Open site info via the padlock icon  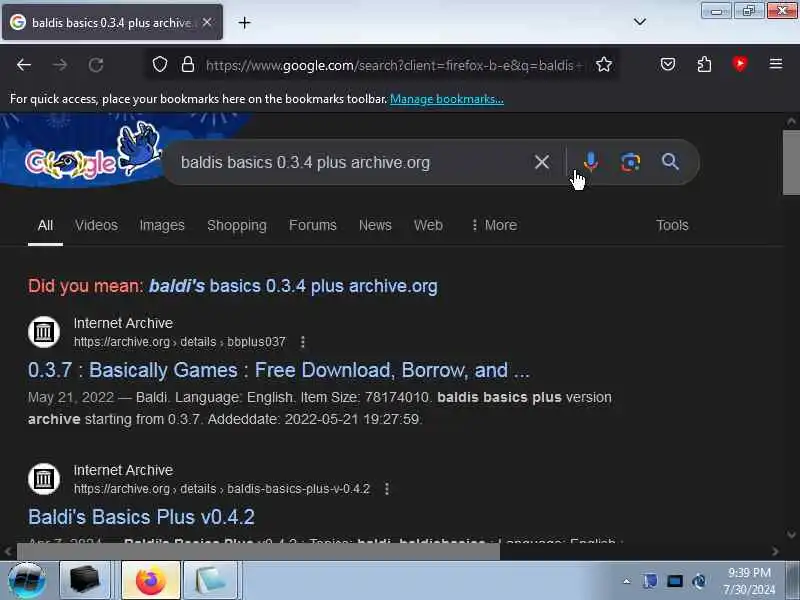click(x=188, y=64)
